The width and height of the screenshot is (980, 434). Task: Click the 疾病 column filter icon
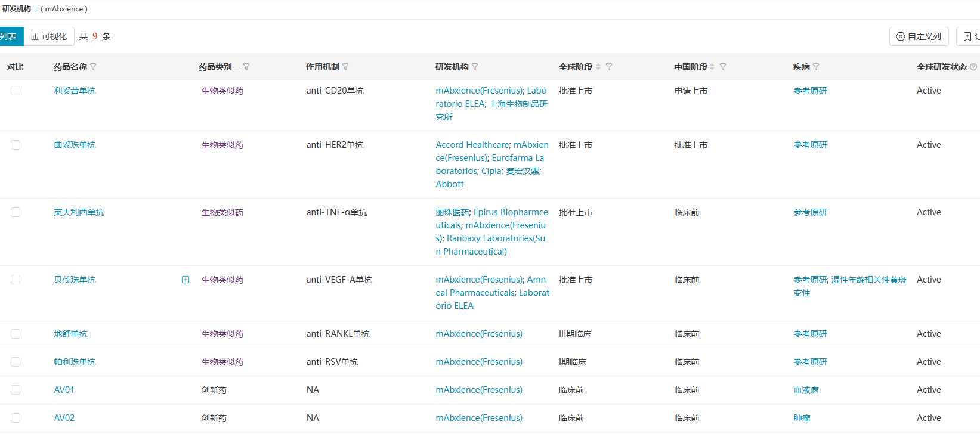click(816, 67)
